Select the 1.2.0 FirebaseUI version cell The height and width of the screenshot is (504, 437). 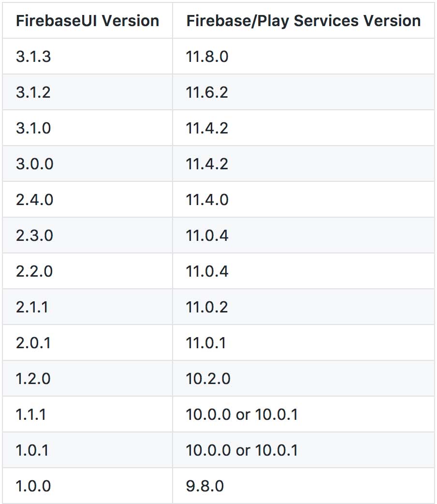[x=33, y=379]
